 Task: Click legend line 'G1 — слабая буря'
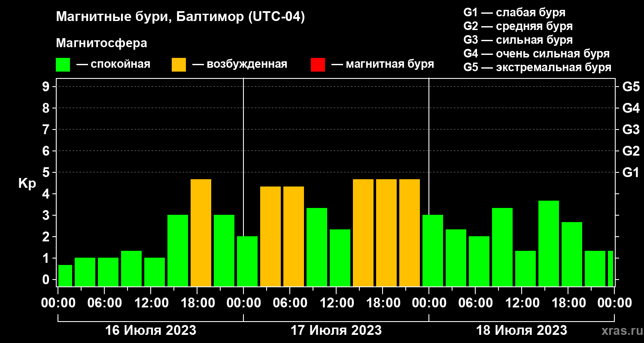point(514,12)
